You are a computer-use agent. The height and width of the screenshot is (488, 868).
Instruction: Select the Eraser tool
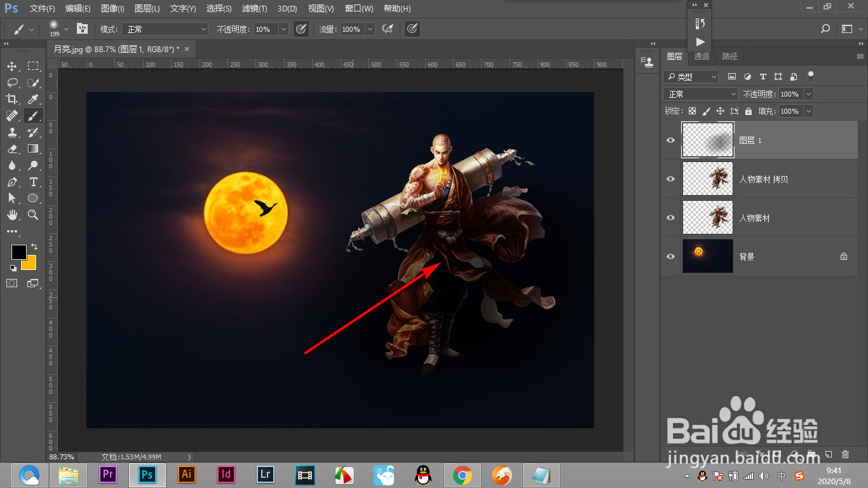(12, 149)
